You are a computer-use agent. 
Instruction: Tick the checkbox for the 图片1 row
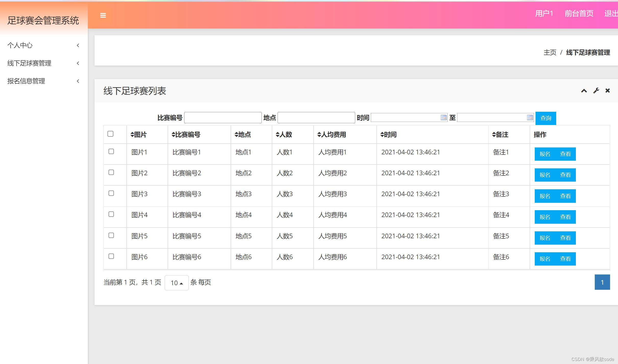(x=111, y=152)
